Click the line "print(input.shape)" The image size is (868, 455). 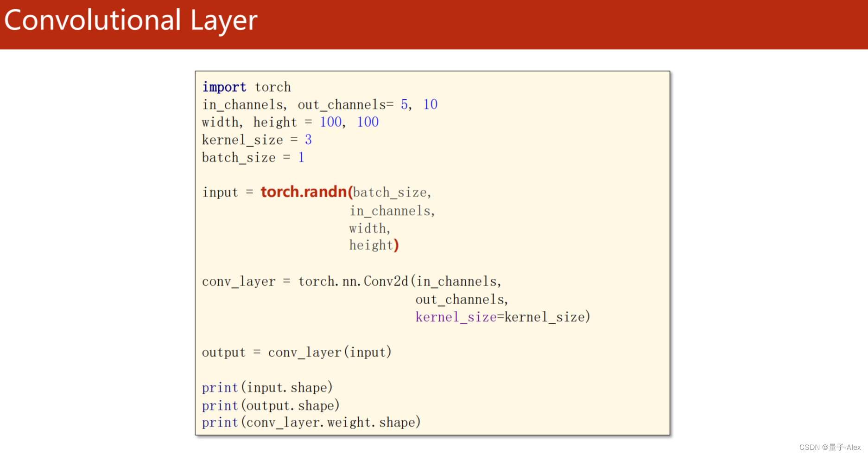click(x=267, y=388)
